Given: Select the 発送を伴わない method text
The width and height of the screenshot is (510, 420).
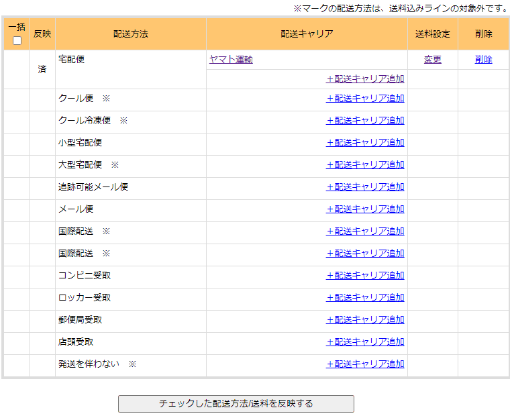Looking at the screenshot, I should point(89,364).
